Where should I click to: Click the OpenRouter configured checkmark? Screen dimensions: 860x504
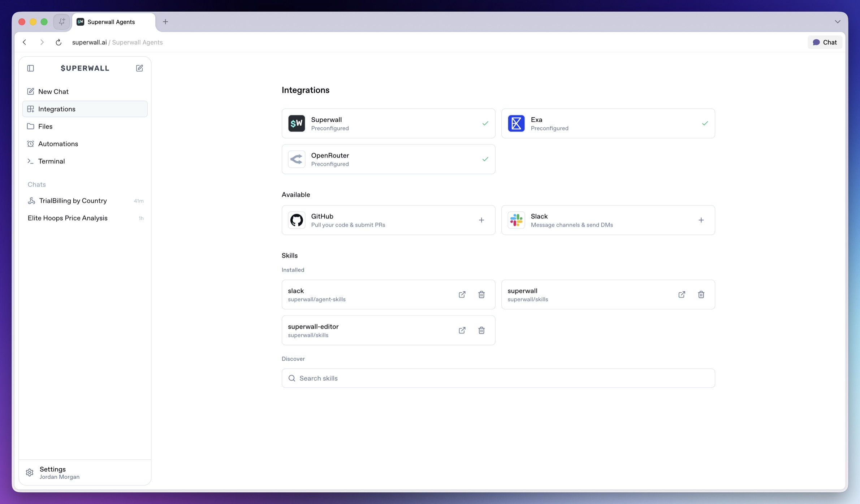coord(485,159)
